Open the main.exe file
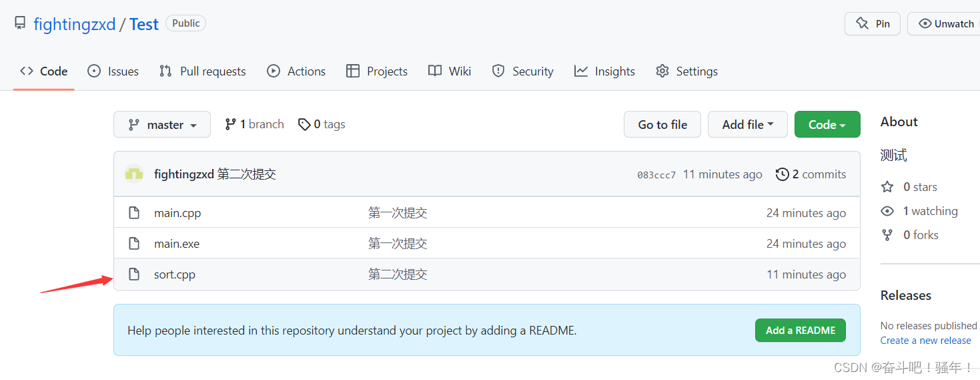The width and height of the screenshot is (980, 380). [177, 244]
